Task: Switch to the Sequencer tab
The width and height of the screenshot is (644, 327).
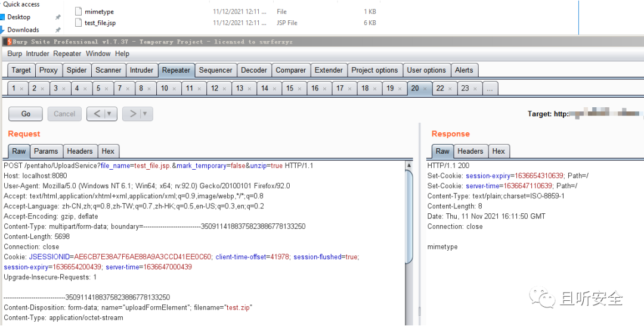Action: click(216, 70)
